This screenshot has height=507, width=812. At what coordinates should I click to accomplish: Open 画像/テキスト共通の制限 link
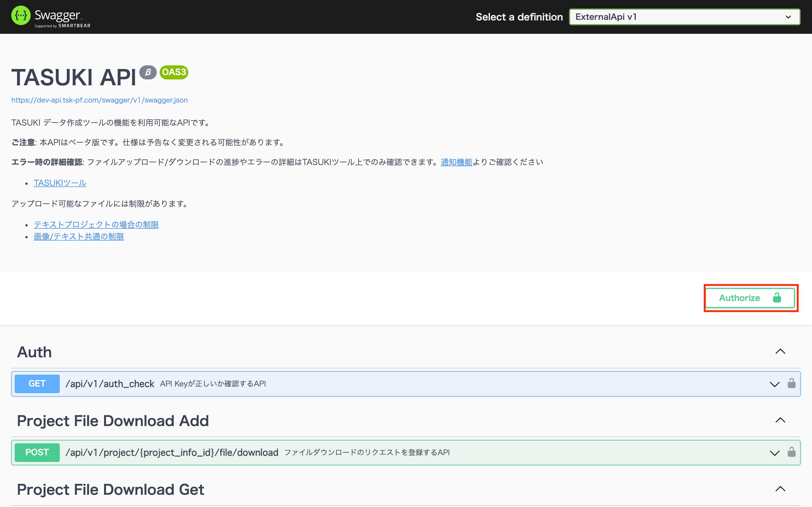click(x=79, y=237)
